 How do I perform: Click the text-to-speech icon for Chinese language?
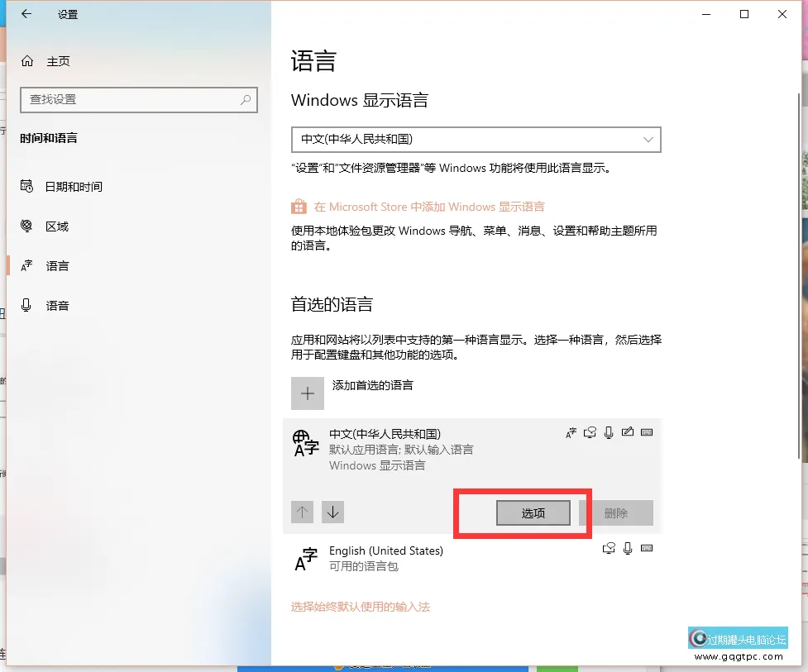pos(590,431)
